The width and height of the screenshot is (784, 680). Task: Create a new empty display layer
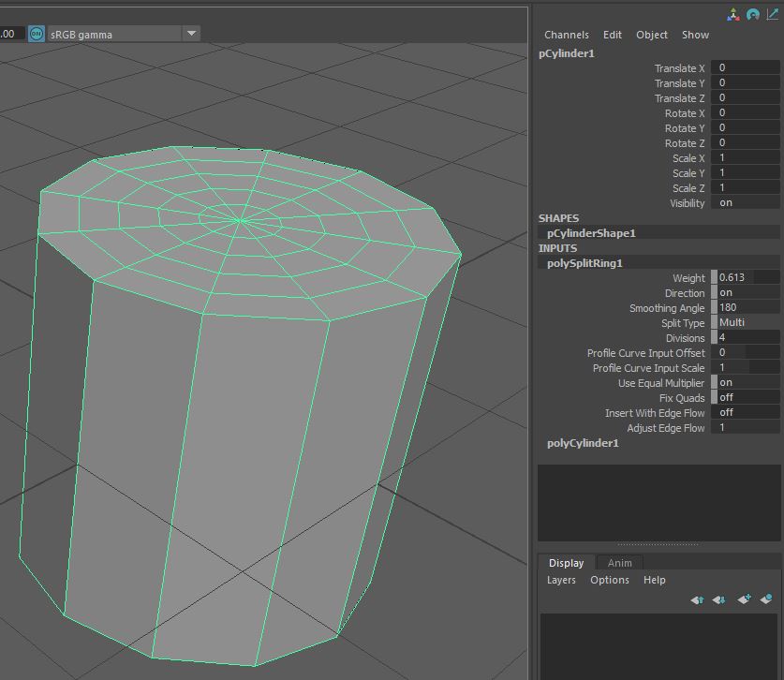tap(744, 599)
